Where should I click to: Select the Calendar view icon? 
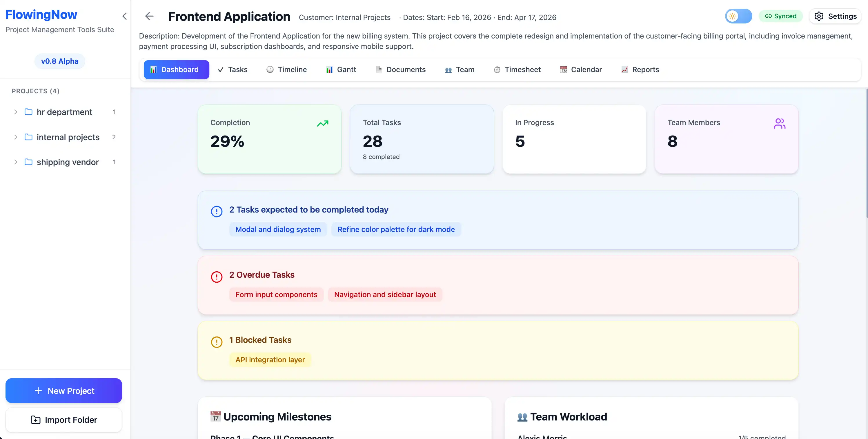click(563, 69)
